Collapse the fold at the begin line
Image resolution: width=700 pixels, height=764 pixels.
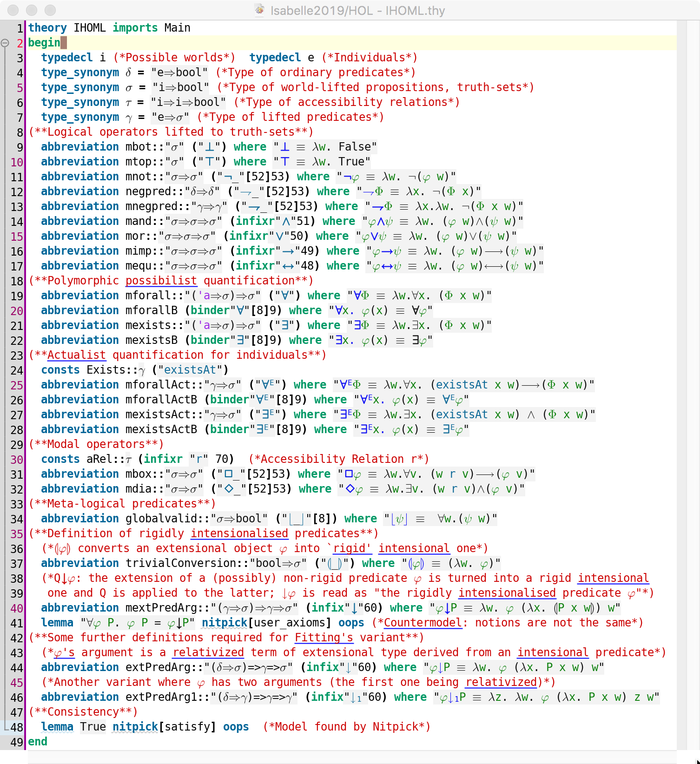pyautogui.click(x=5, y=43)
